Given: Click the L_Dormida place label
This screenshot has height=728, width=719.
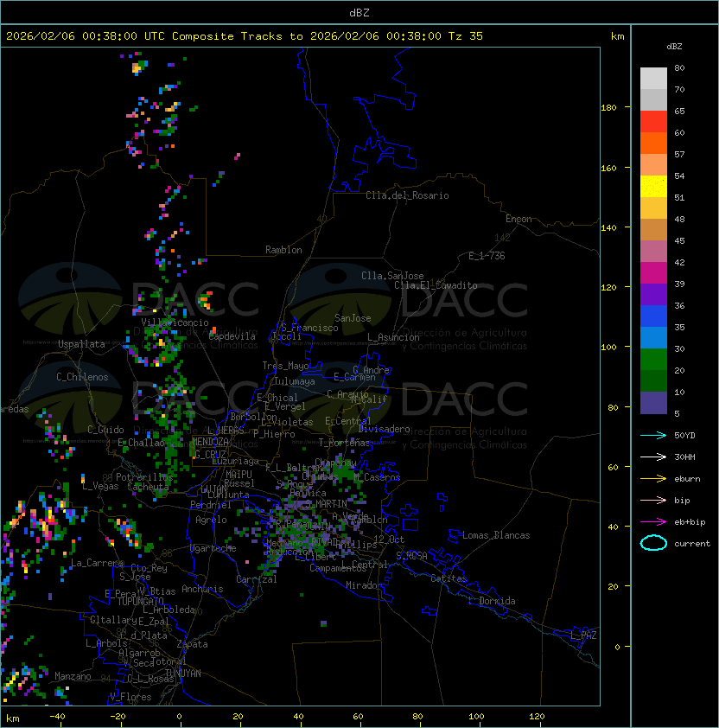Looking at the screenshot, I should point(492,601).
